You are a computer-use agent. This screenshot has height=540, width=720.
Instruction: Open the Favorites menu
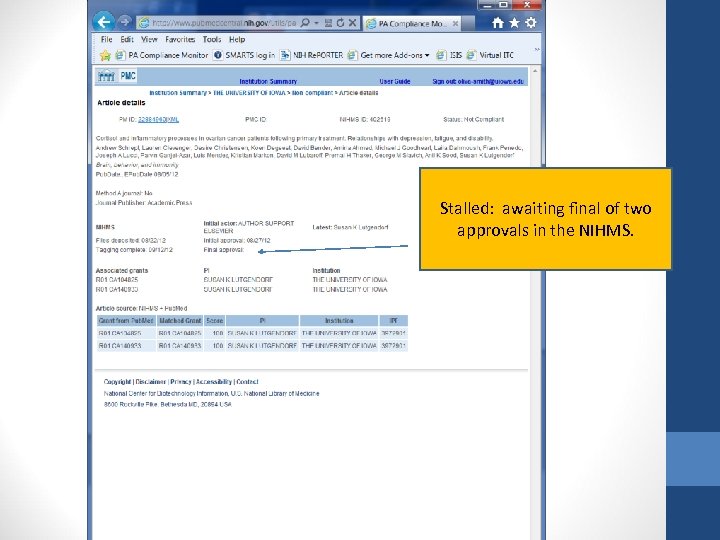pyautogui.click(x=180, y=39)
